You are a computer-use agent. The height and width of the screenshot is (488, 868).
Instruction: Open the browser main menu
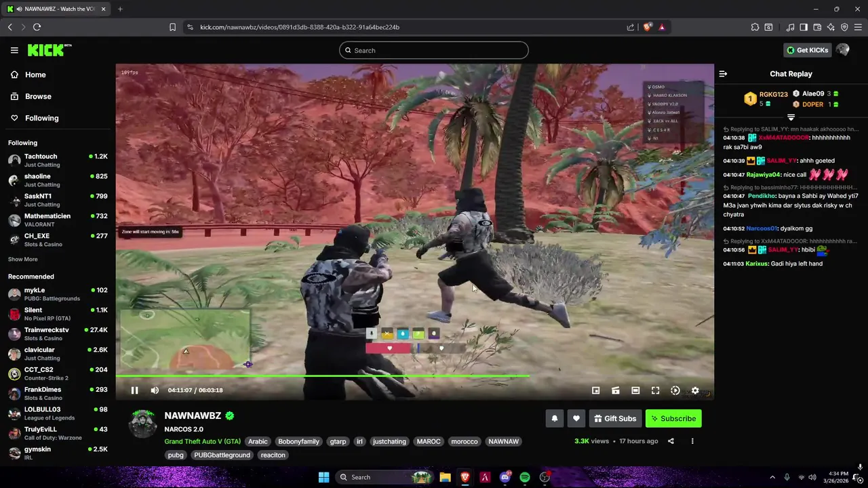coord(858,27)
